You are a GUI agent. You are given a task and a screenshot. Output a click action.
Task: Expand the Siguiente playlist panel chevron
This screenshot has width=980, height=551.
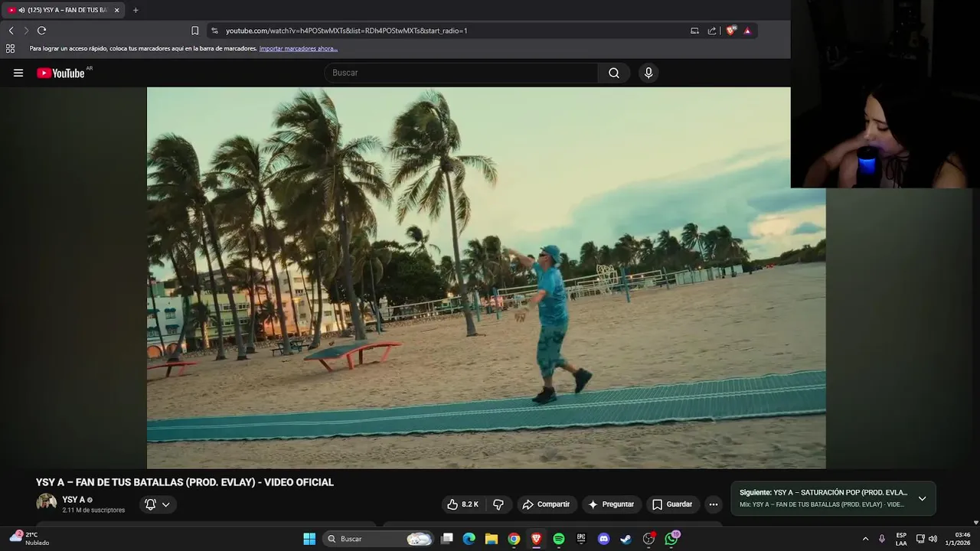[922, 498]
